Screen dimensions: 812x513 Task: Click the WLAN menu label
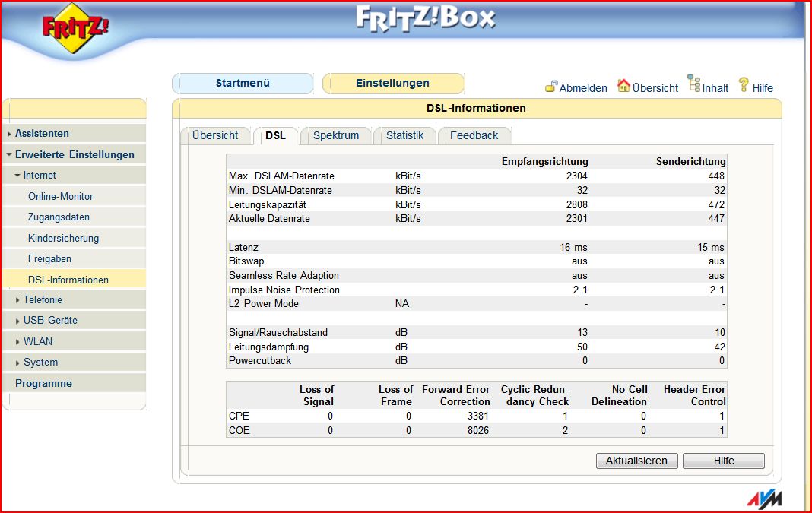(38, 342)
